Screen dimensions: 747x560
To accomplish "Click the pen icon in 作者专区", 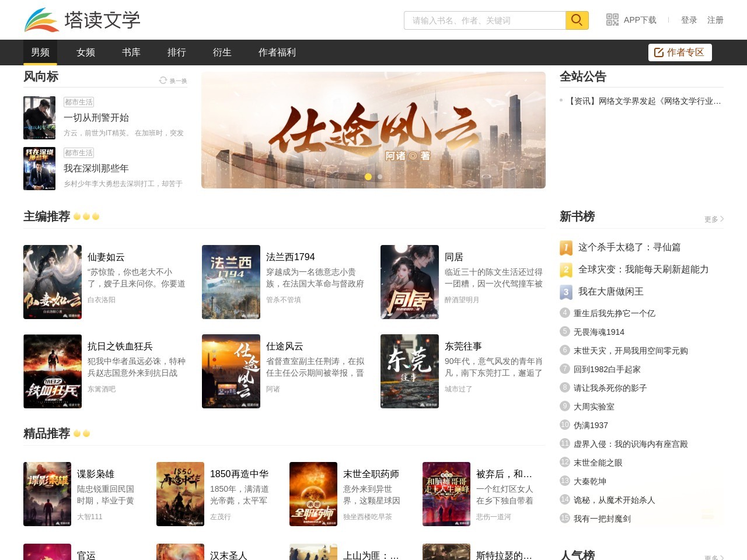I will pyautogui.click(x=660, y=52).
